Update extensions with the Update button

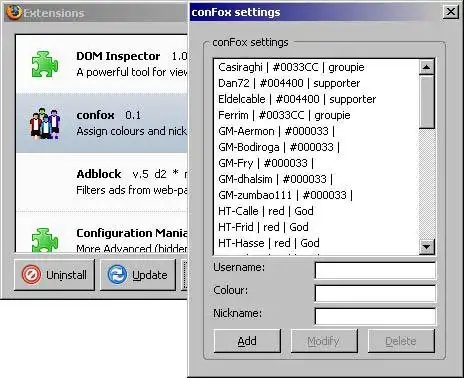[x=138, y=275]
